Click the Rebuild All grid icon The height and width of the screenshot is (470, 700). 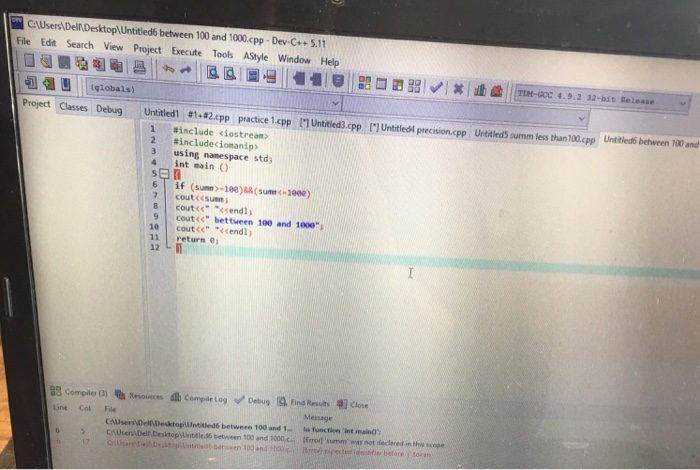(x=414, y=86)
